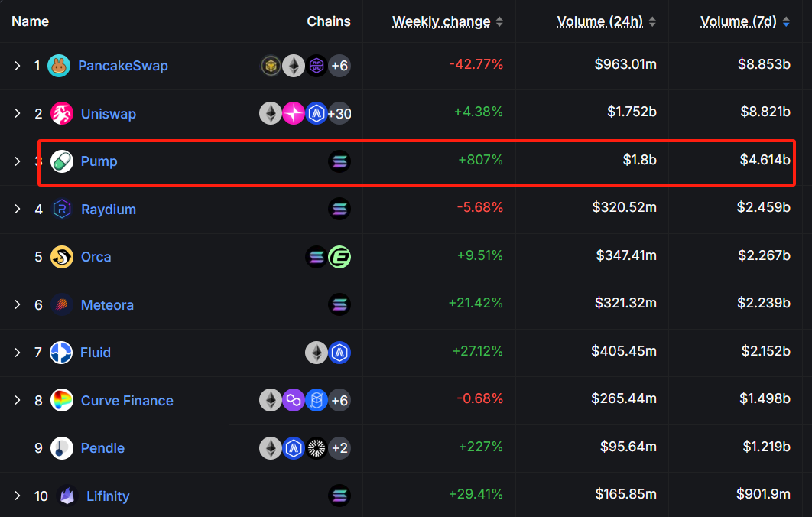Click the Solana chain icon in Meteora row

[339, 304]
